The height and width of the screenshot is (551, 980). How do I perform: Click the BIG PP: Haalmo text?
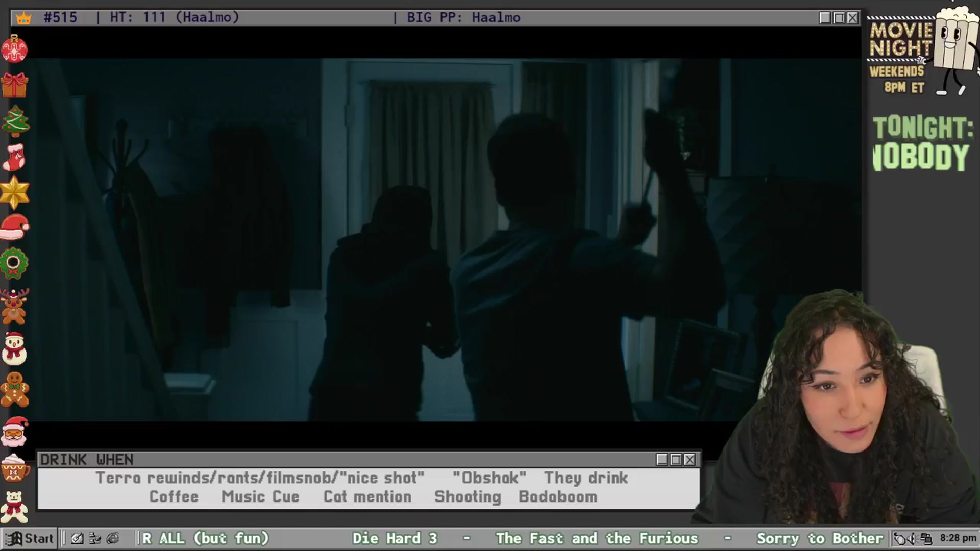pyautogui.click(x=463, y=17)
